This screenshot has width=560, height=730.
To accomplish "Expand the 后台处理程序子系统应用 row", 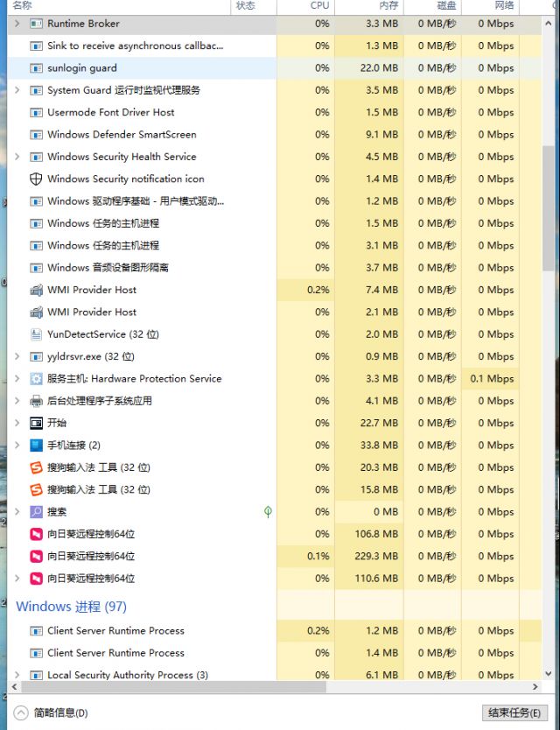I will [x=17, y=401].
